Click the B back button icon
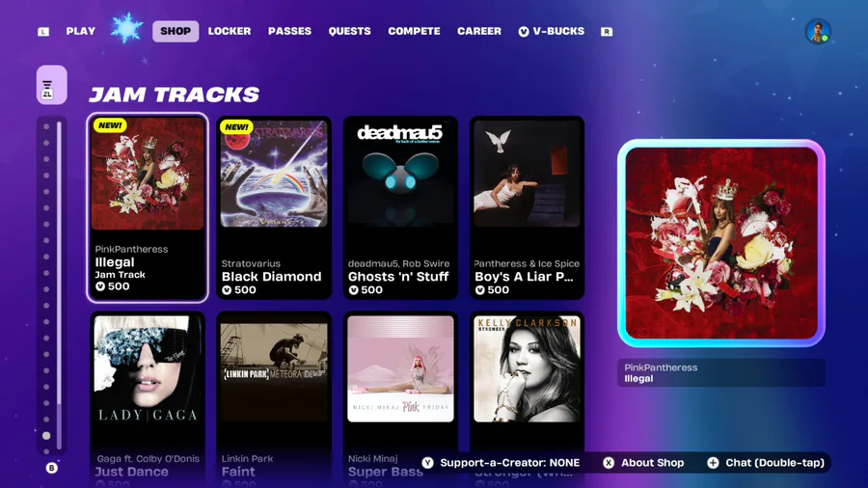 [51, 468]
